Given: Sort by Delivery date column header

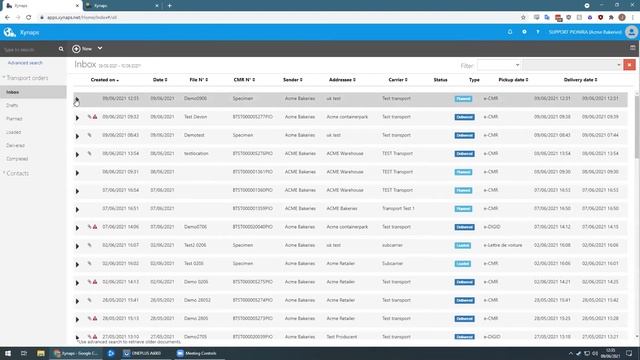Looking at the screenshot, I should pos(580,80).
